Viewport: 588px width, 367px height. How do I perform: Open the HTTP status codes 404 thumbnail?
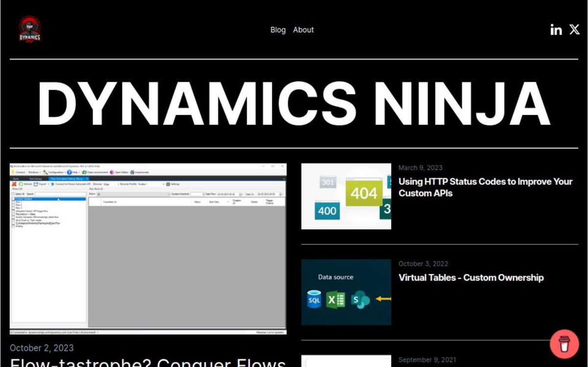(x=346, y=196)
